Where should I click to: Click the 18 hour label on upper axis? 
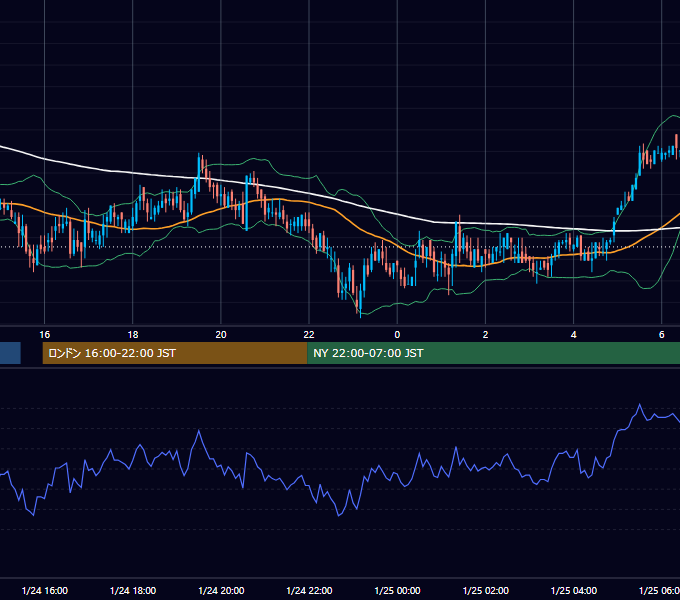[x=133, y=335]
